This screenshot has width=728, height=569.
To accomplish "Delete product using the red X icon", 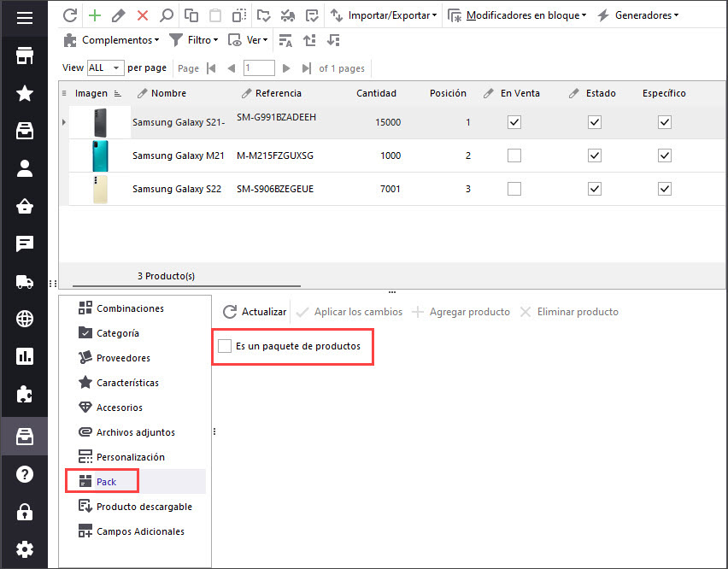I will (x=143, y=15).
